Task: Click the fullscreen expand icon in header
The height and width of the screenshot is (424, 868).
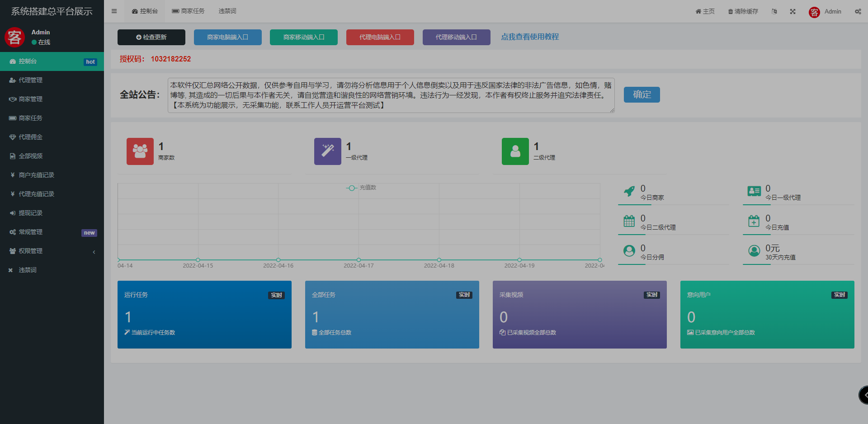Action: click(x=793, y=11)
